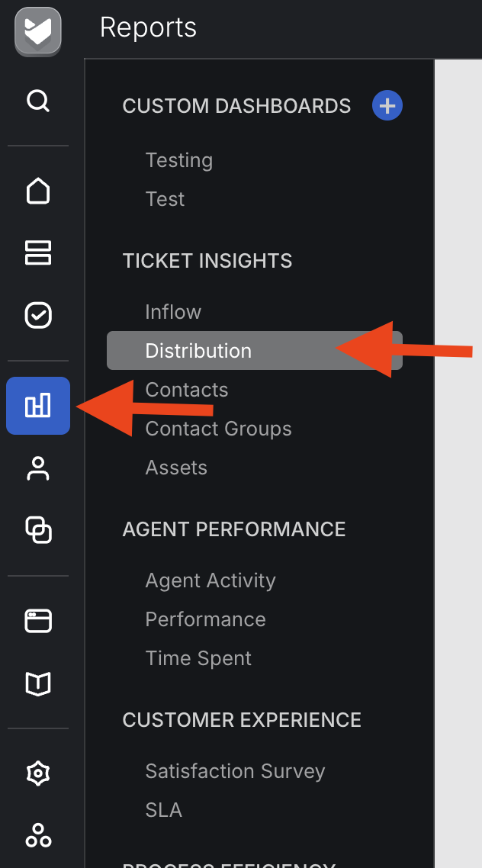This screenshot has width=482, height=868.
Task: Open the Time Spent report
Action: [198, 658]
